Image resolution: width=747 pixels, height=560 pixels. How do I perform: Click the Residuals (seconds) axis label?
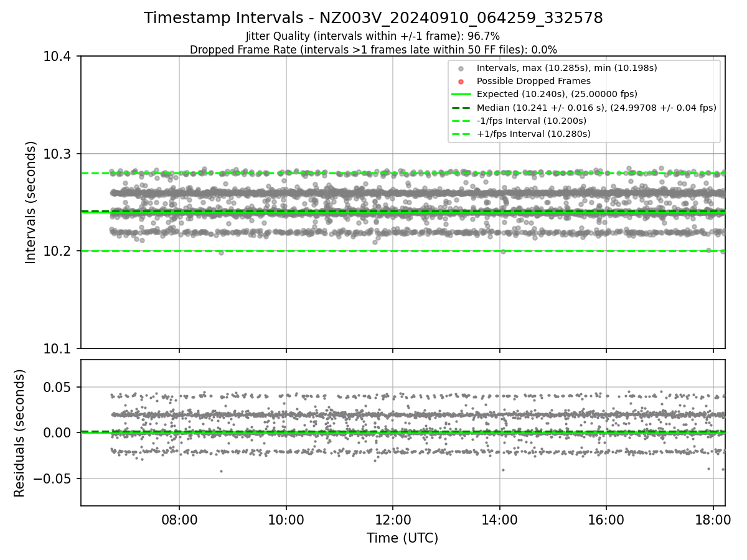coord(19,433)
